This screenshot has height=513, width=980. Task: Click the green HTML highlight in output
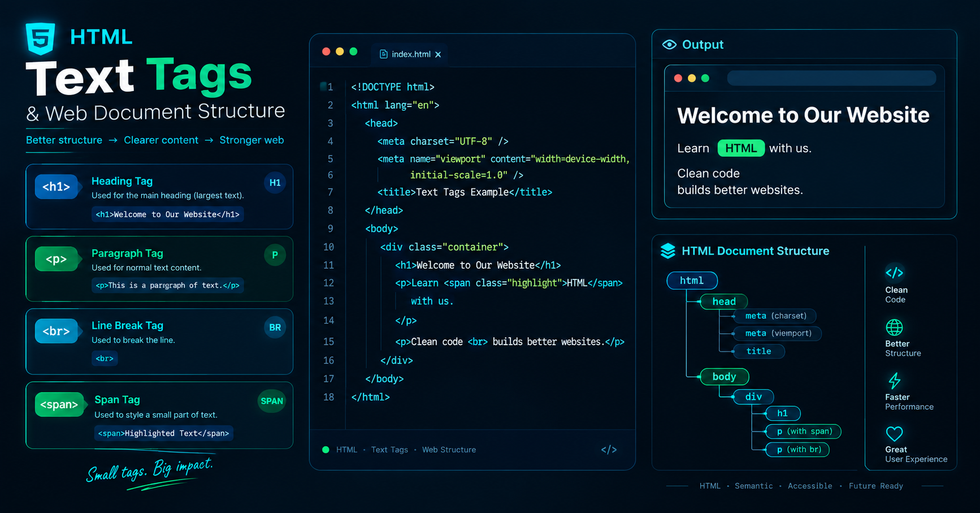[x=741, y=148]
